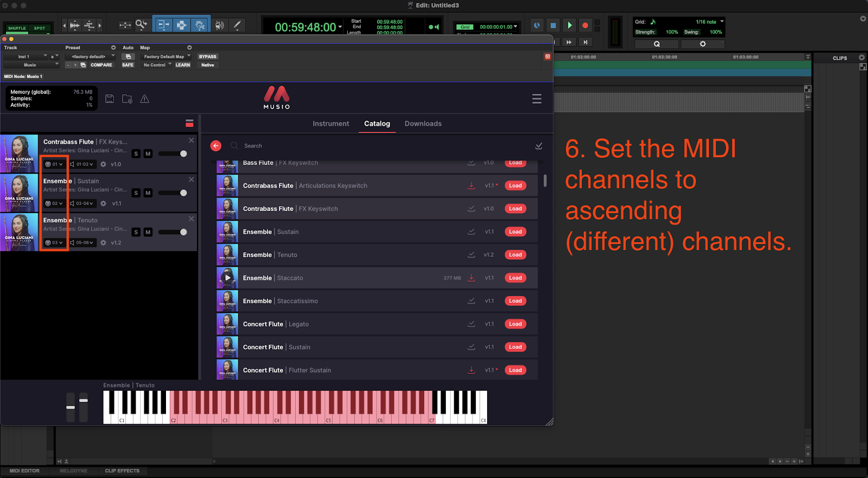Open the factory default preset dropdown
Image resolution: width=868 pixels, height=478 pixels.
tap(91, 56)
